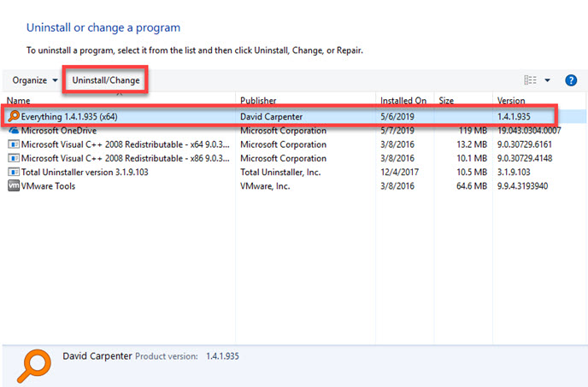This screenshot has width=588, height=387.
Task: Click install date 5/6/2019
Action: tap(397, 117)
